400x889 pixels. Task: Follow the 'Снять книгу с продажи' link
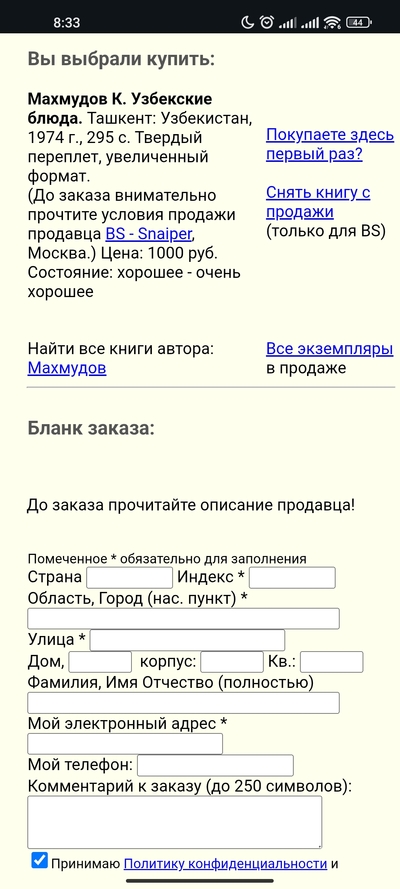coord(318,202)
